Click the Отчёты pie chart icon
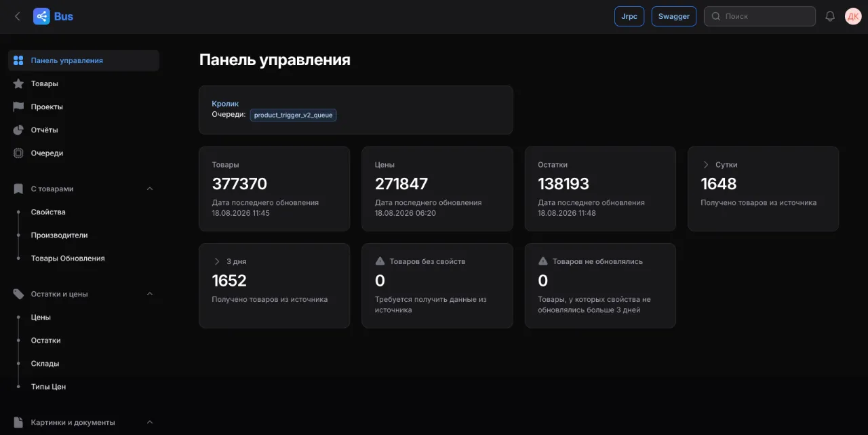The image size is (868, 435). coord(18,130)
